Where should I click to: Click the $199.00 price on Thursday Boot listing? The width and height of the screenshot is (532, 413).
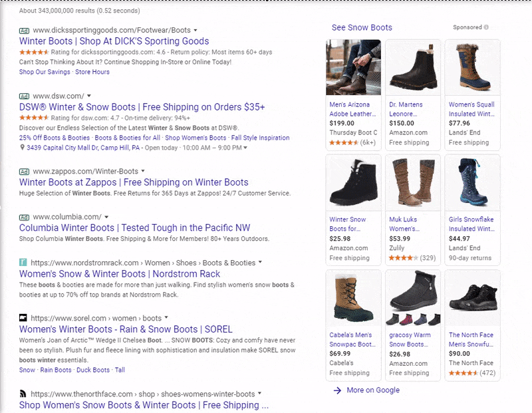pyautogui.click(x=342, y=123)
